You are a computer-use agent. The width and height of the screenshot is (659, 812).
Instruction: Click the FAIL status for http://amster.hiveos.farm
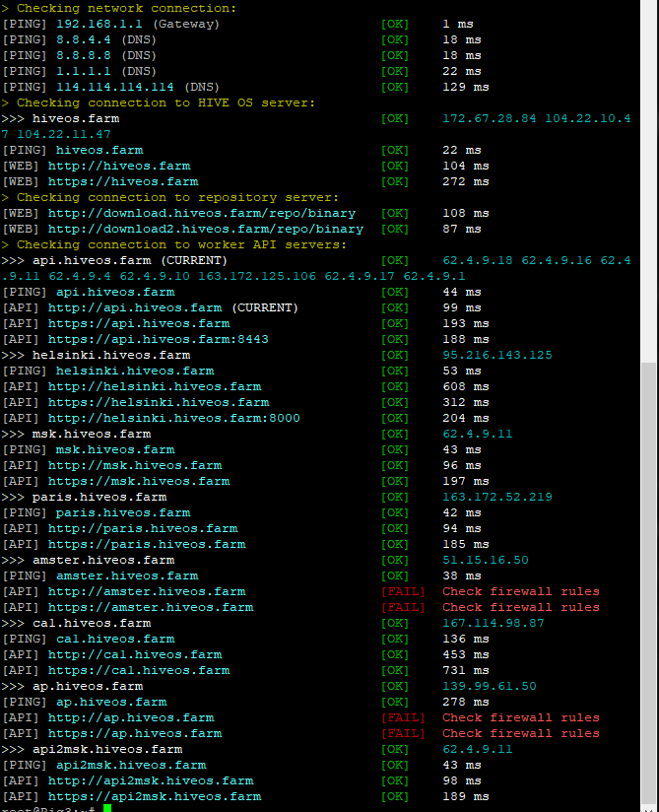[x=403, y=592]
